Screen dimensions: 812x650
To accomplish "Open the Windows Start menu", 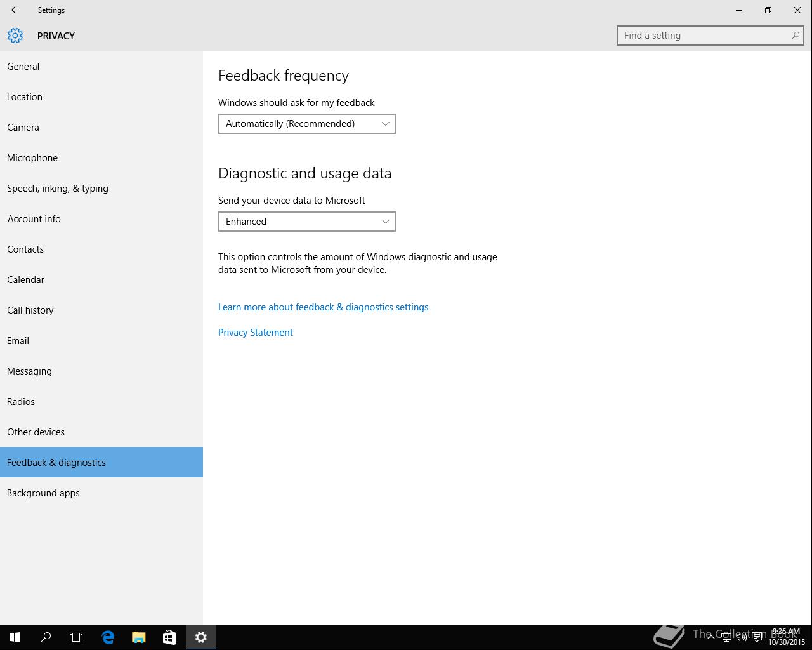I will coord(15,637).
